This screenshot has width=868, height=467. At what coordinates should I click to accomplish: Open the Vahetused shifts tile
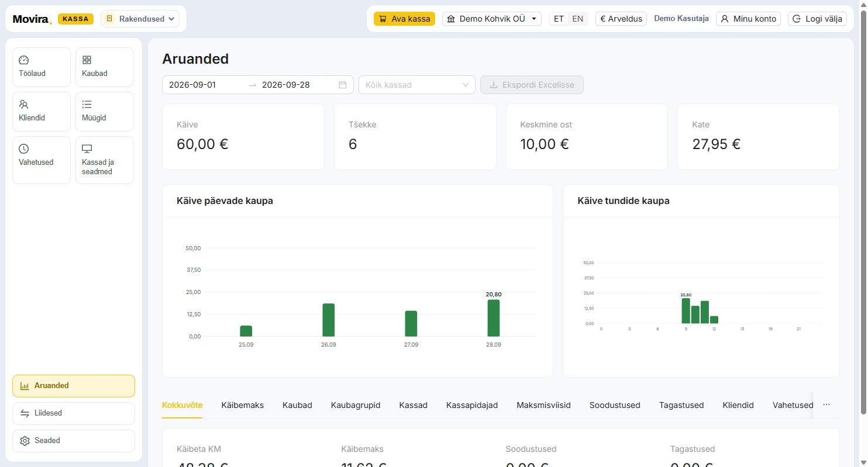[x=42, y=160]
